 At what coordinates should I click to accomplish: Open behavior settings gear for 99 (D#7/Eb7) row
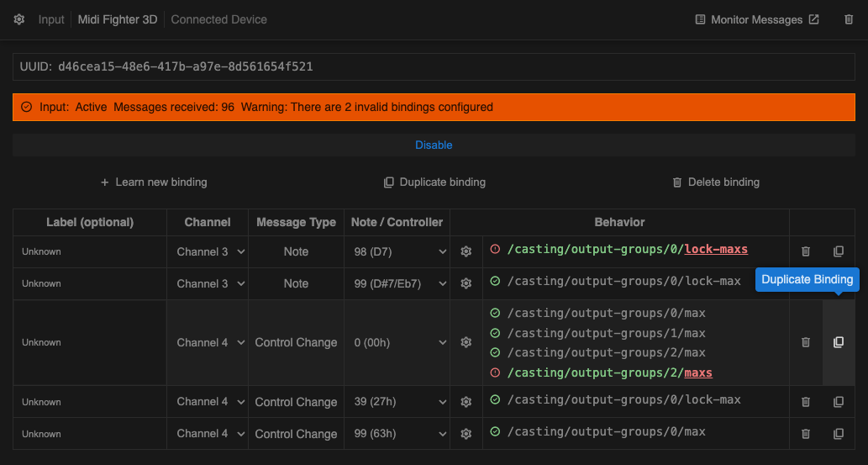tap(466, 283)
